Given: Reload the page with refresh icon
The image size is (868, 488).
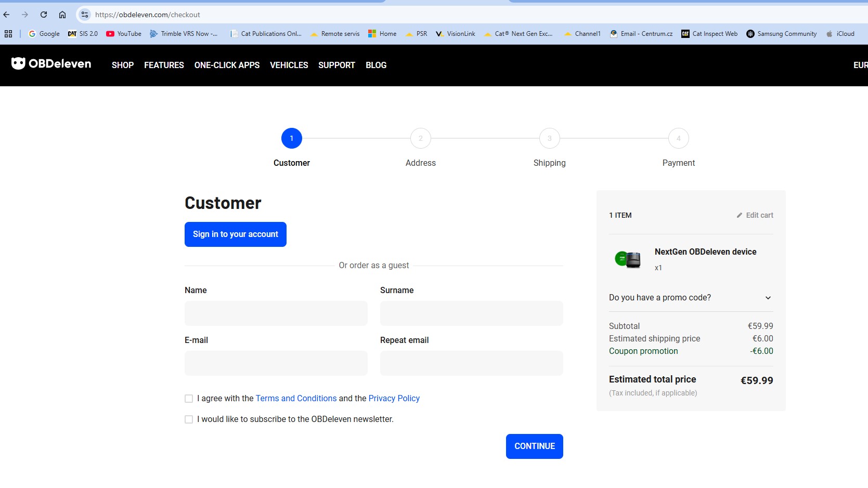Looking at the screenshot, I should pos(44,15).
